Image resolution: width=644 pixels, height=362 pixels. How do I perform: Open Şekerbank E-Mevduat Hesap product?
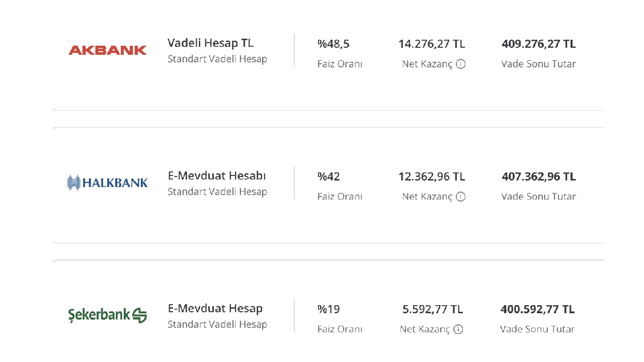(215, 308)
